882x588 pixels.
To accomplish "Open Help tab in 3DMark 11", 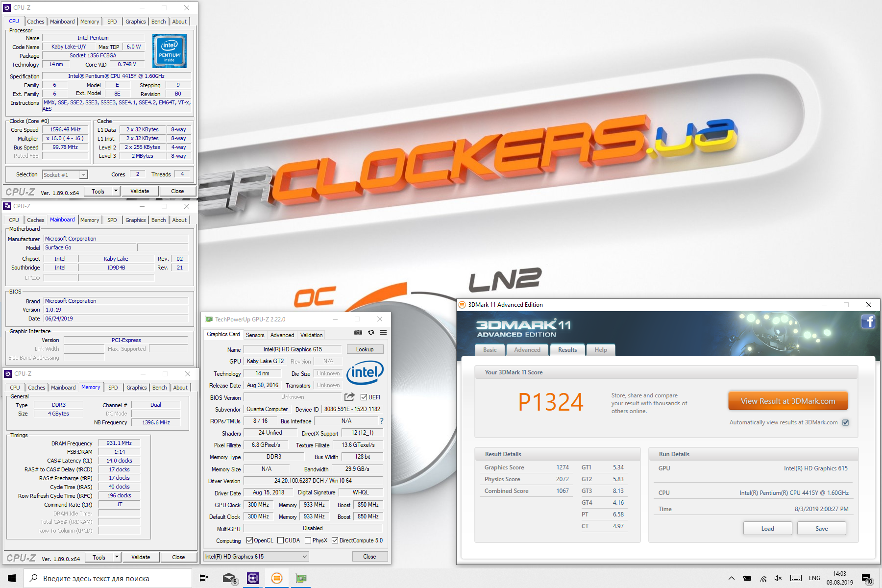I will [600, 350].
